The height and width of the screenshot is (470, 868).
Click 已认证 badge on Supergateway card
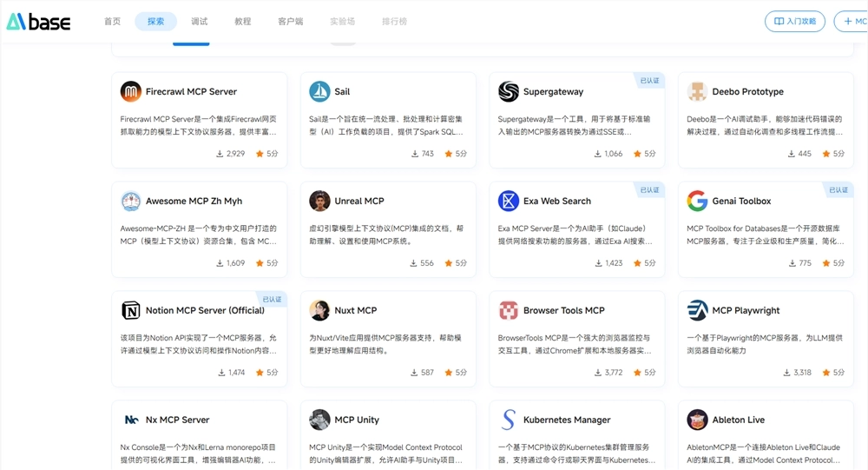(649, 81)
